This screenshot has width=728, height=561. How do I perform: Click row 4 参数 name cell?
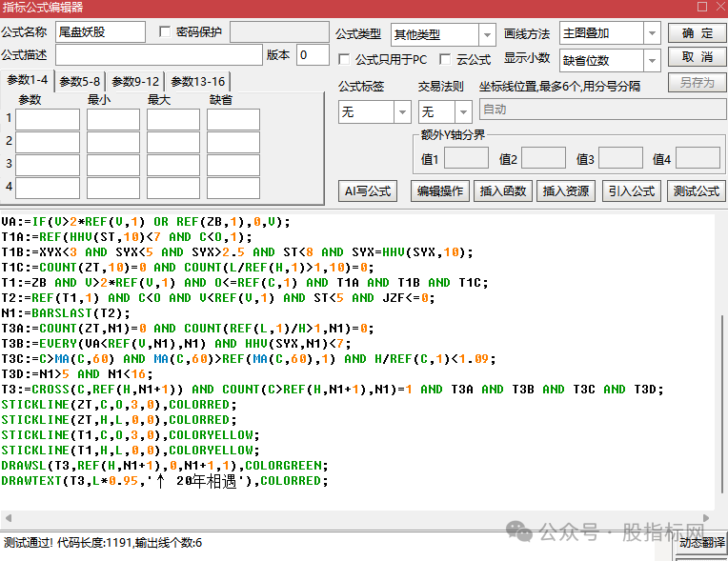pyautogui.click(x=48, y=188)
